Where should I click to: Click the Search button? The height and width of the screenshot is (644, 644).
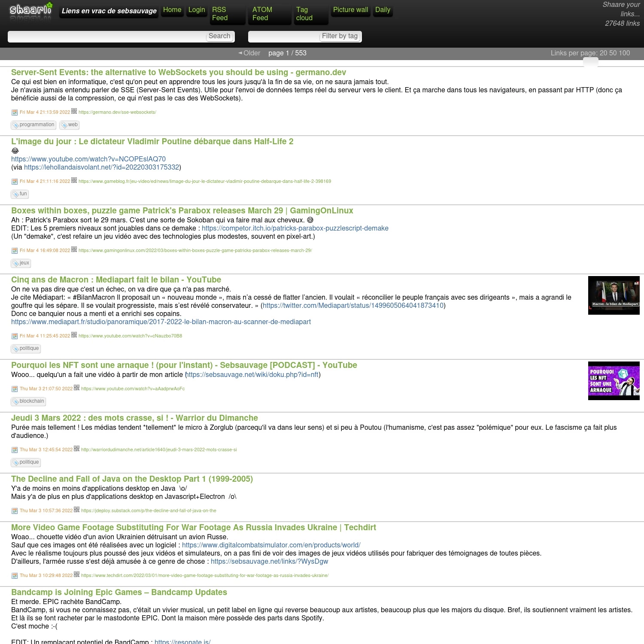click(x=219, y=36)
